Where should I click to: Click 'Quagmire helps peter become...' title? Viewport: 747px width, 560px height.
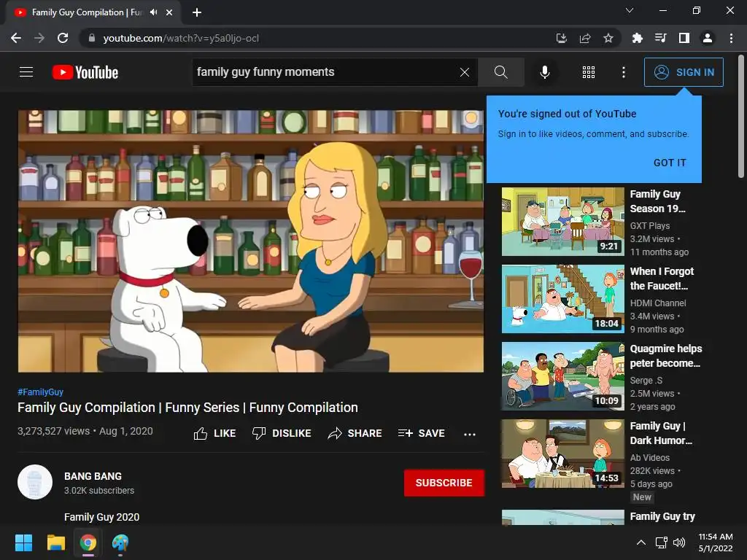[665, 356]
